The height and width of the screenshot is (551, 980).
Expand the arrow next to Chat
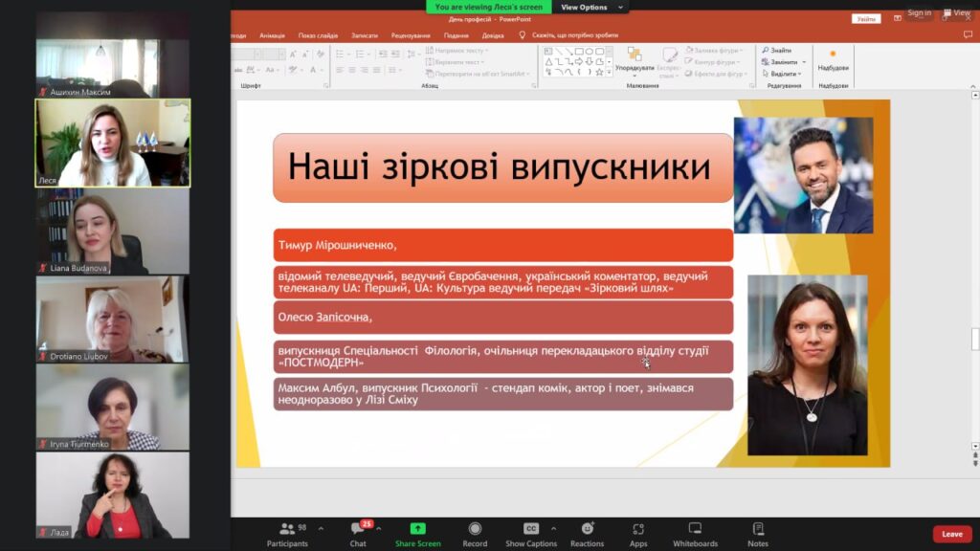coord(380,528)
